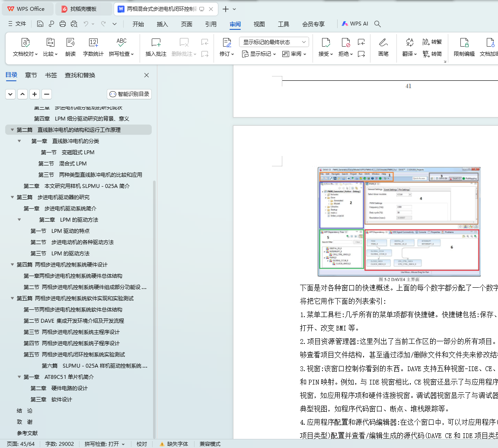
Task: Click the redo arrow icon
Action: coord(103,24)
